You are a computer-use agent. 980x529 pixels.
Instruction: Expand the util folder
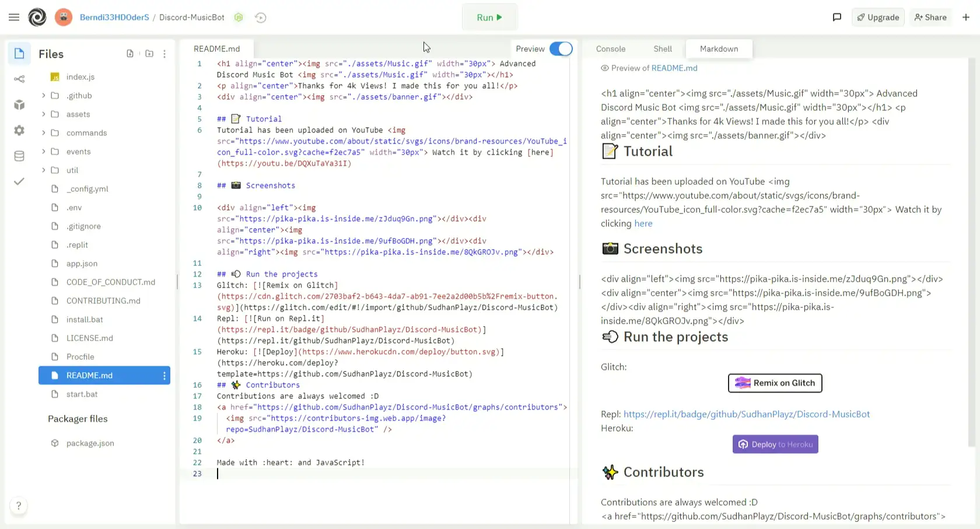pos(43,170)
